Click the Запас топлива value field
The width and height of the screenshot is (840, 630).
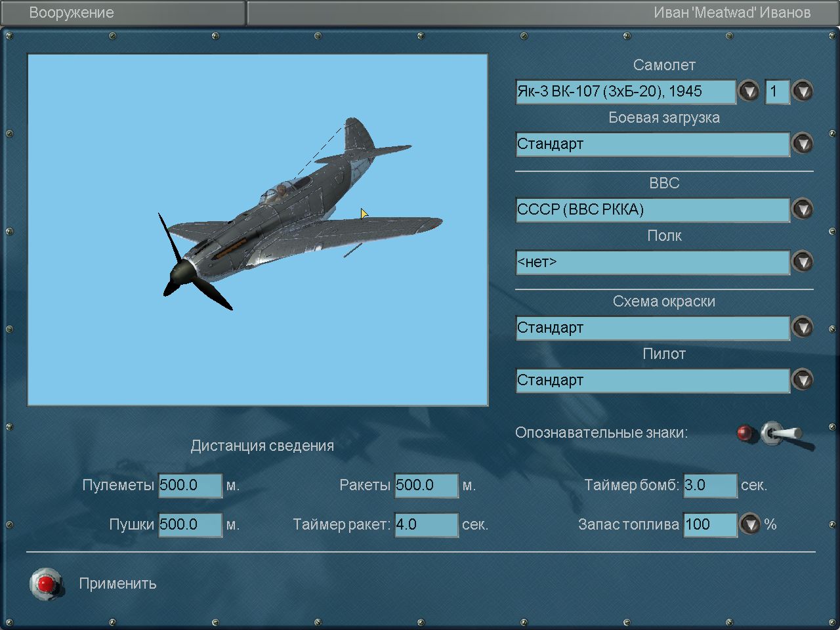click(710, 524)
